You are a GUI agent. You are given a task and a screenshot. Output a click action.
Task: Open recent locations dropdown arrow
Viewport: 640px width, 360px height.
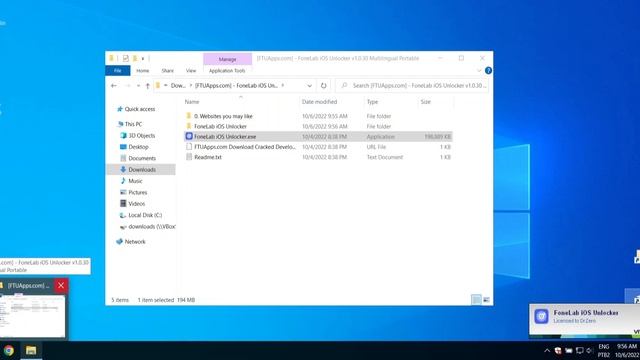(x=138, y=86)
